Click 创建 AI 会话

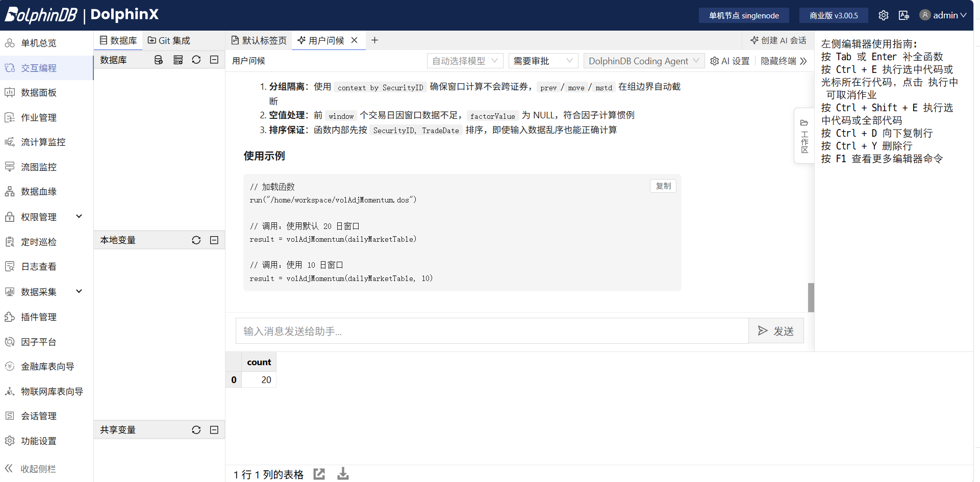778,40
